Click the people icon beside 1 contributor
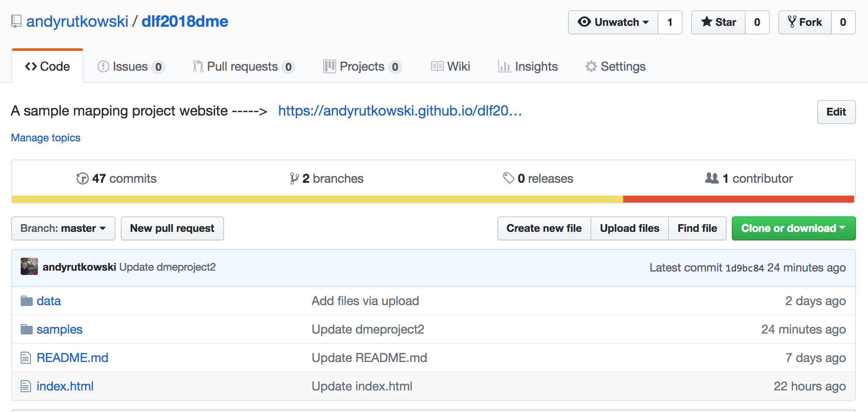Screen dimensions: 868x412 click(x=712, y=178)
